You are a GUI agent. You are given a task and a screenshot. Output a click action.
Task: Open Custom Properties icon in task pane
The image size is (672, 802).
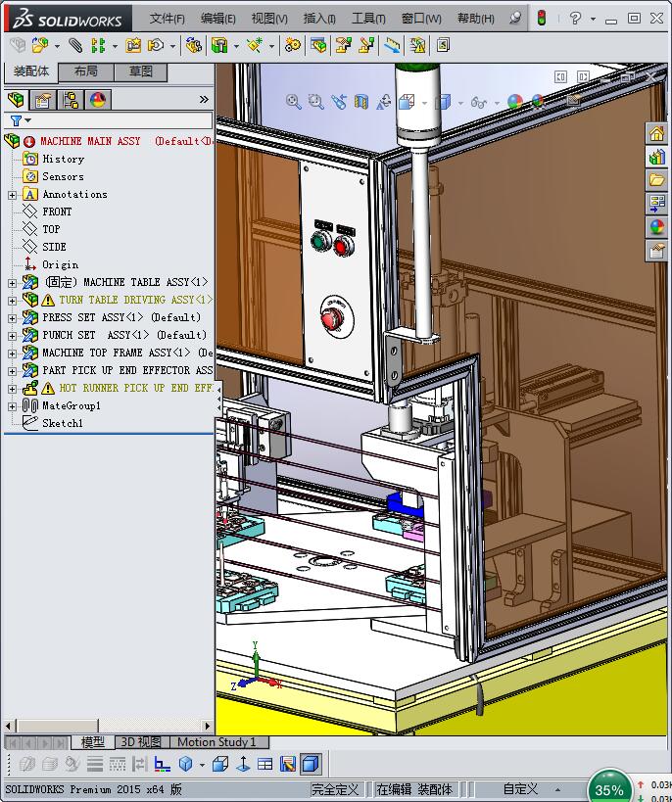click(x=656, y=250)
